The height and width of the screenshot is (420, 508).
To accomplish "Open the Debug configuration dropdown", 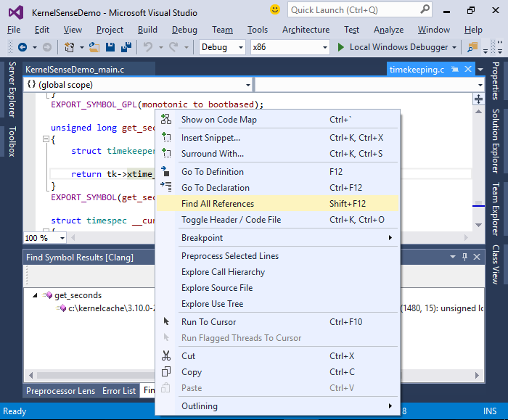I will [241, 47].
